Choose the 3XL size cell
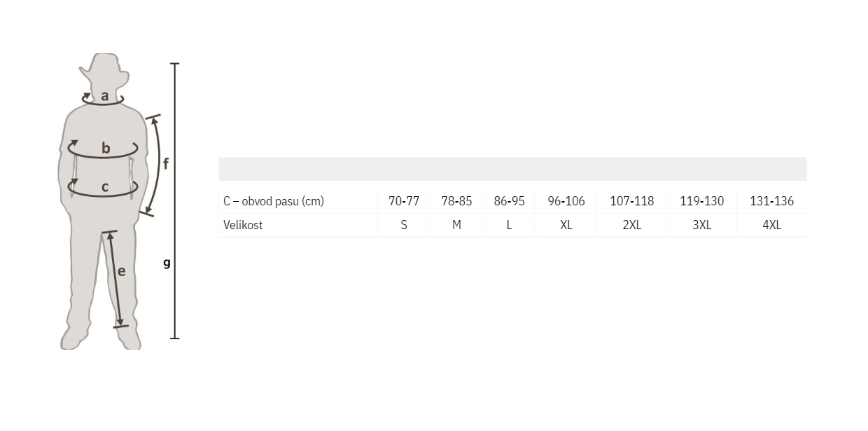The height and width of the screenshot is (431, 868). [702, 225]
